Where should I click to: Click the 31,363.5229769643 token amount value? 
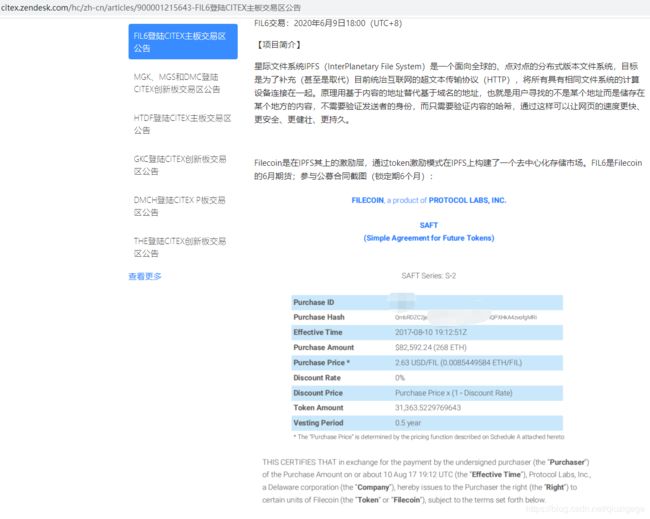427,407
